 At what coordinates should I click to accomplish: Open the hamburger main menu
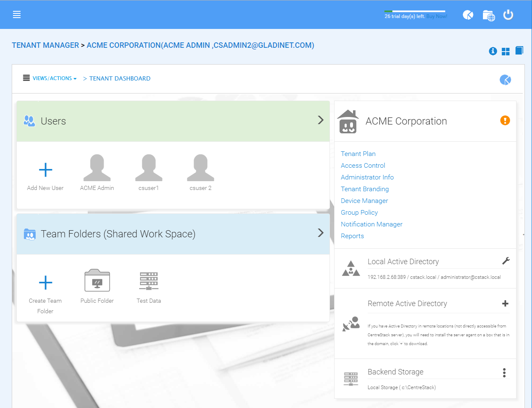[x=17, y=15]
